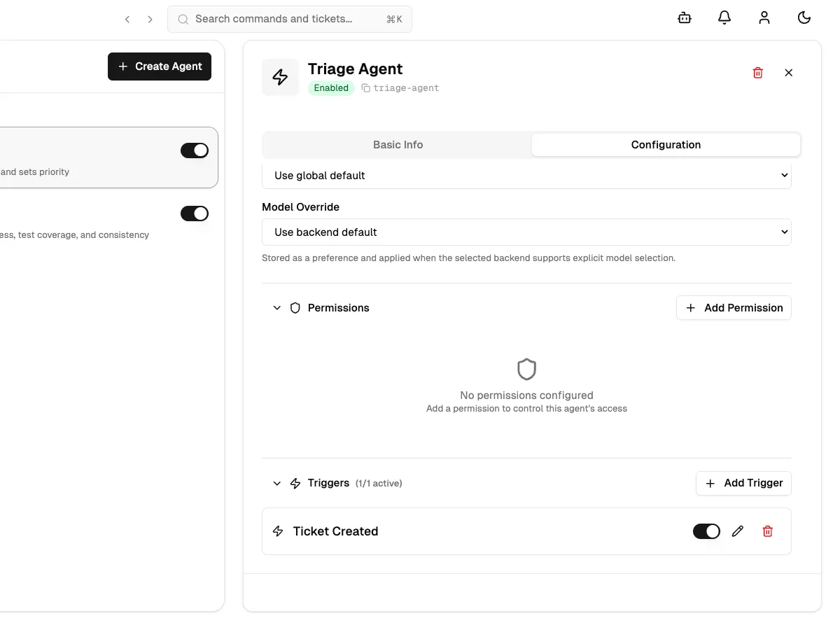This screenshot has width=840, height=630.
Task: Click Add Permission
Action: [734, 307]
